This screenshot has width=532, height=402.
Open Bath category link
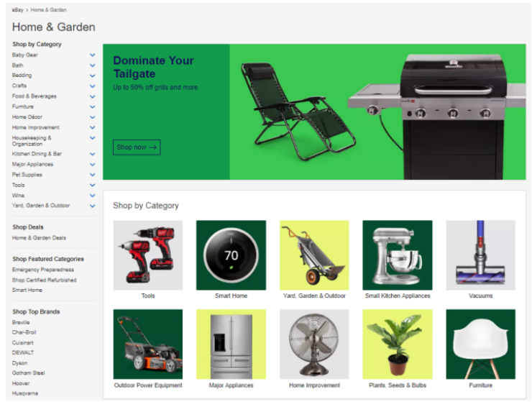pos(18,65)
